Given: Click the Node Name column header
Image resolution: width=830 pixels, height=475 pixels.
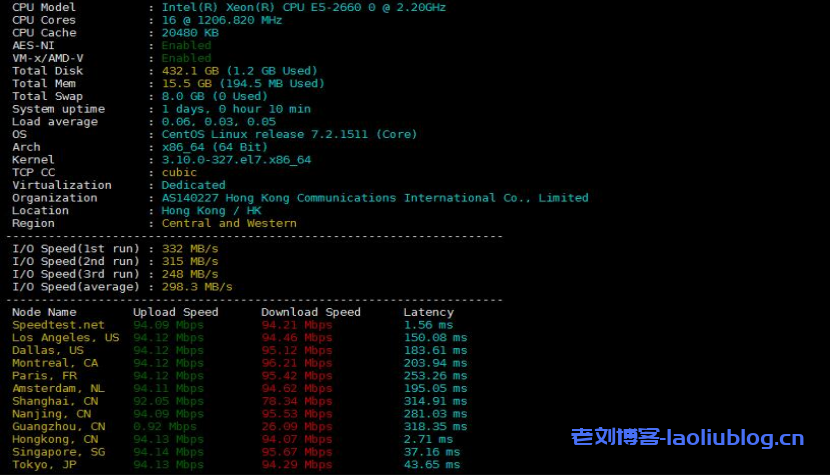Looking at the screenshot, I should pos(44,312).
